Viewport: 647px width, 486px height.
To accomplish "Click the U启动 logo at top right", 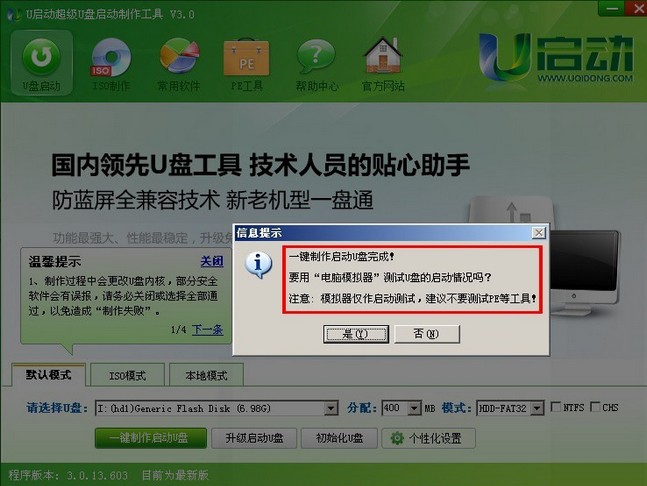I will 556,60.
